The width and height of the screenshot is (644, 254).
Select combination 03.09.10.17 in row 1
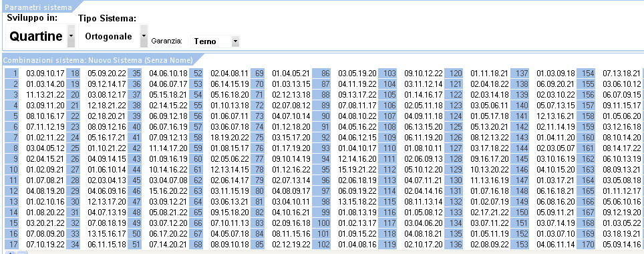pyautogui.click(x=45, y=74)
